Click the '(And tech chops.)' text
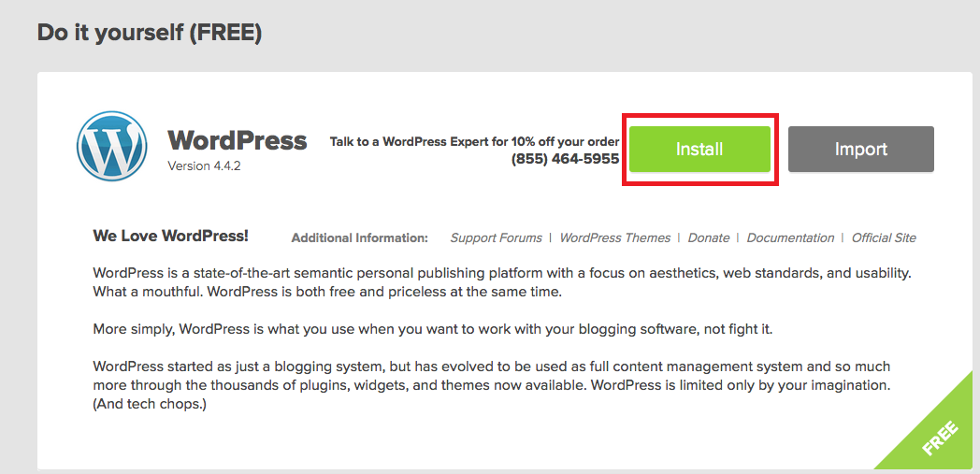 tap(150, 404)
